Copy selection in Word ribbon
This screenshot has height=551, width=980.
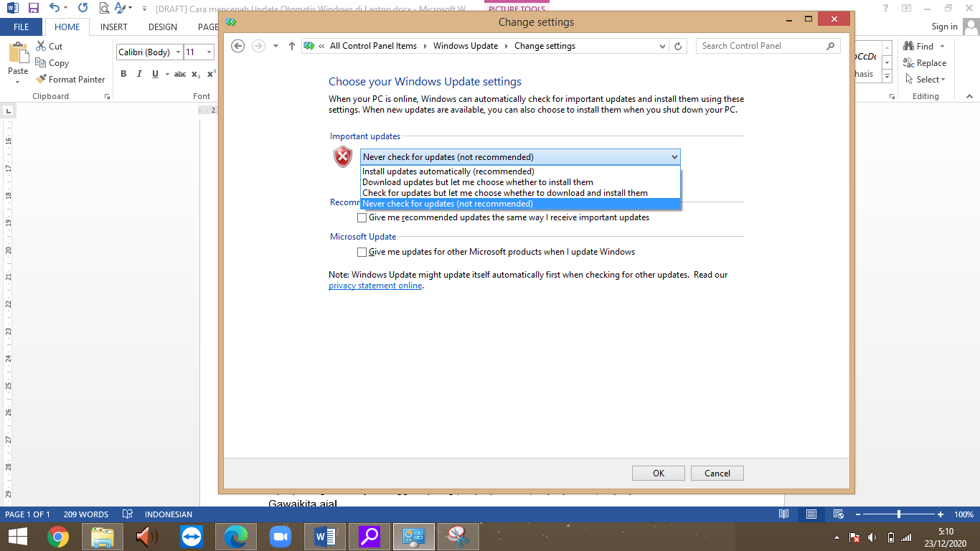tap(52, 63)
